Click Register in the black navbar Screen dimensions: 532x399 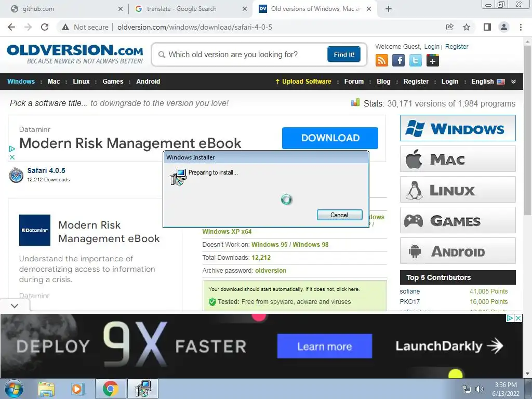pyautogui.click(x=416, y=82)
